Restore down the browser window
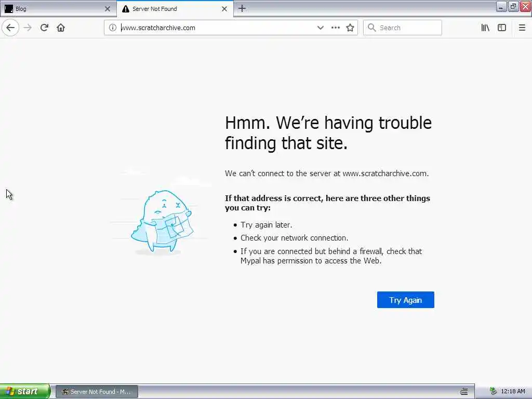 513,7
